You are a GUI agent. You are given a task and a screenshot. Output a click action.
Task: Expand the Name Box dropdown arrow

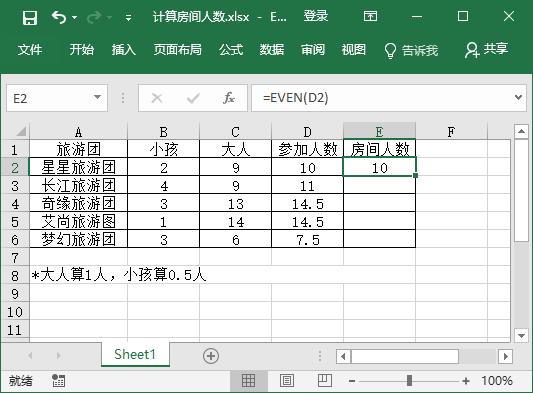coord(97,98)
